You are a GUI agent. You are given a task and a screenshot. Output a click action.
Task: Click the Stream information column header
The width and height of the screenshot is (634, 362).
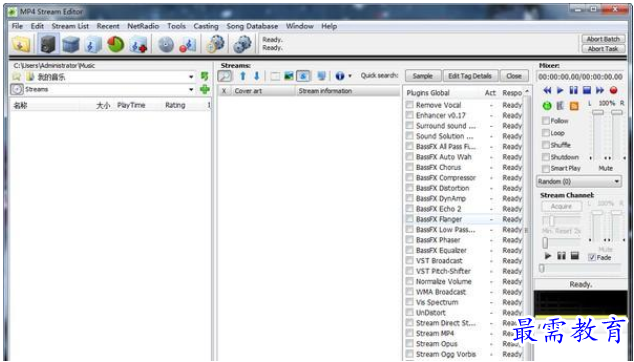click(348, 91)
